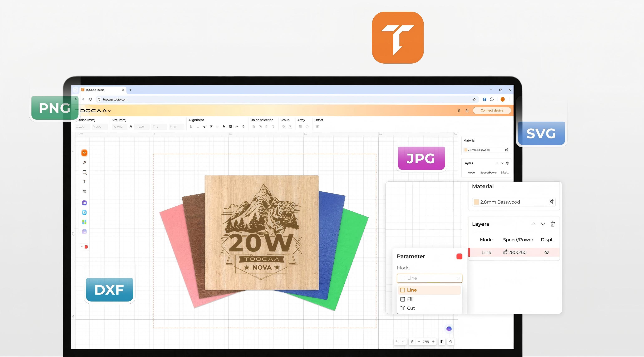Screen dimensions: 644x357
Task: Switch to the TOOCAA Studio browser tab
Action: [103, 90]
